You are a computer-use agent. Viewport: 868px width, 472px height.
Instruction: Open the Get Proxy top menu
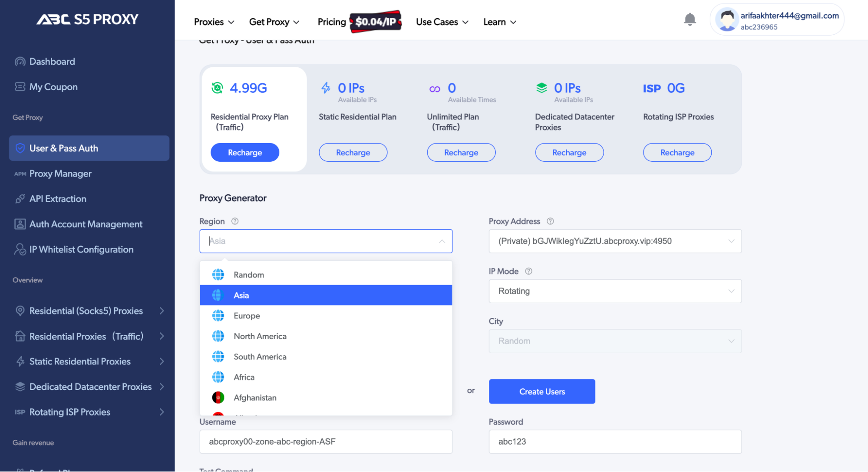274,22
